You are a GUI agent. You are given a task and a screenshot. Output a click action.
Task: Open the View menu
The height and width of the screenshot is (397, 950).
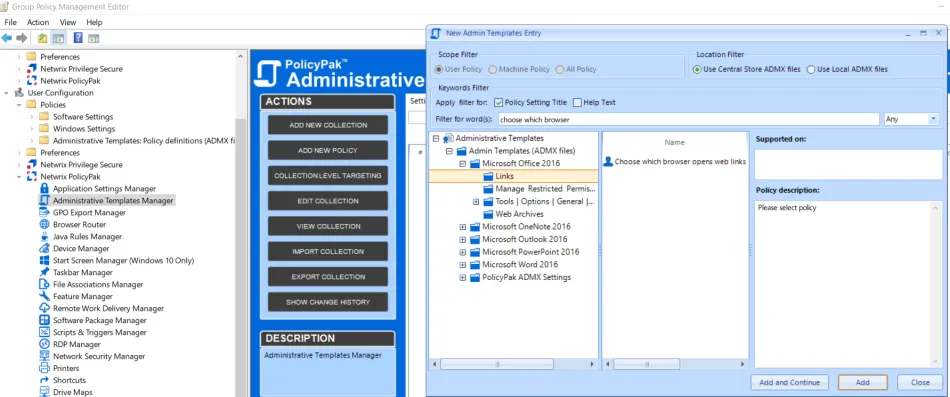[x=68, y=22]
